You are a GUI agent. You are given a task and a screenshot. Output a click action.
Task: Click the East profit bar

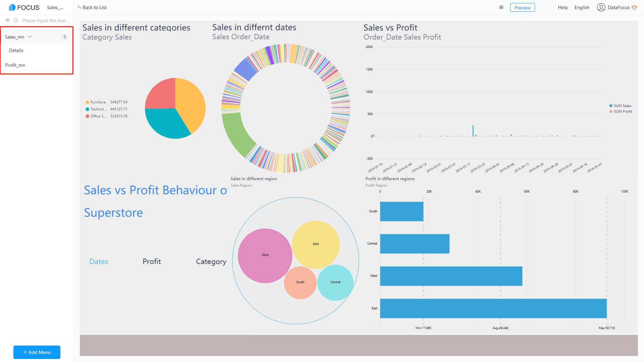pyautogui.click(x=493, y=308)
